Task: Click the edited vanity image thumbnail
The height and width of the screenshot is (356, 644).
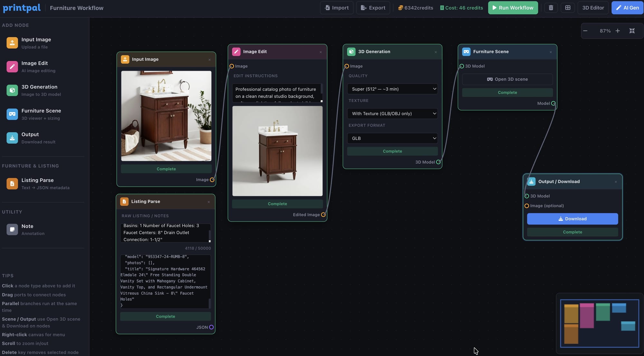Action: tap(277, 151)
